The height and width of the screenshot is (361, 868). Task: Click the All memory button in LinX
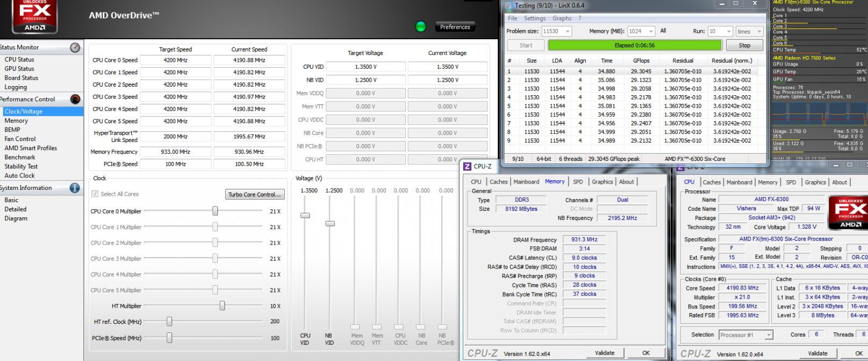click(663, 31)
